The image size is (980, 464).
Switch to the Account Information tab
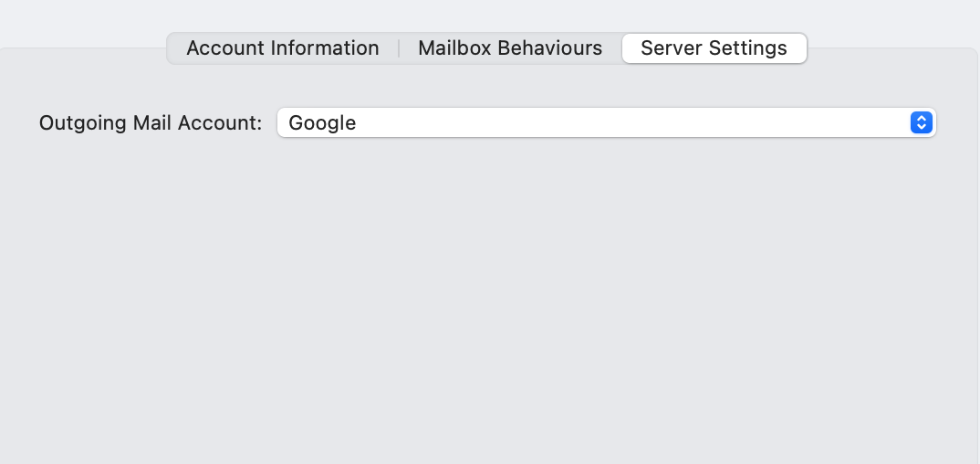point(282,48)
